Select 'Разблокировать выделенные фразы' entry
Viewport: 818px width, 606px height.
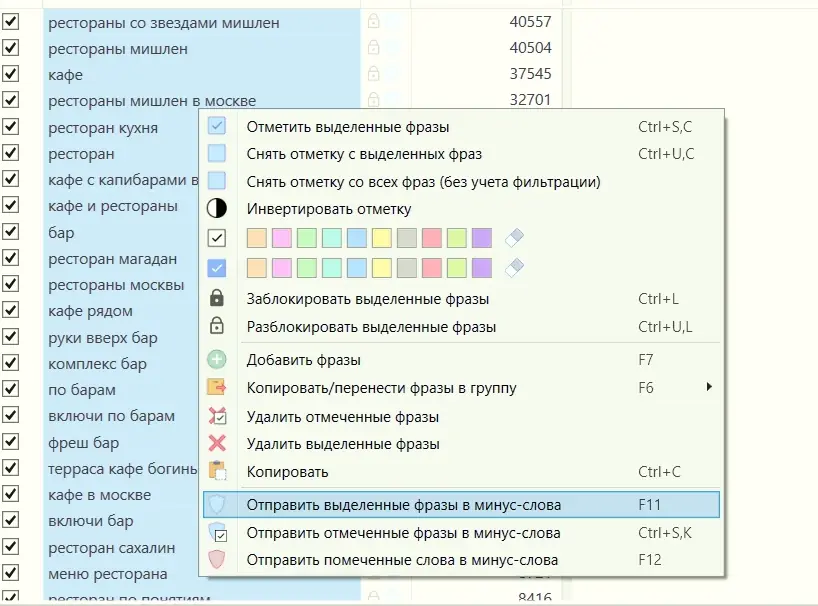click(461, 326)
